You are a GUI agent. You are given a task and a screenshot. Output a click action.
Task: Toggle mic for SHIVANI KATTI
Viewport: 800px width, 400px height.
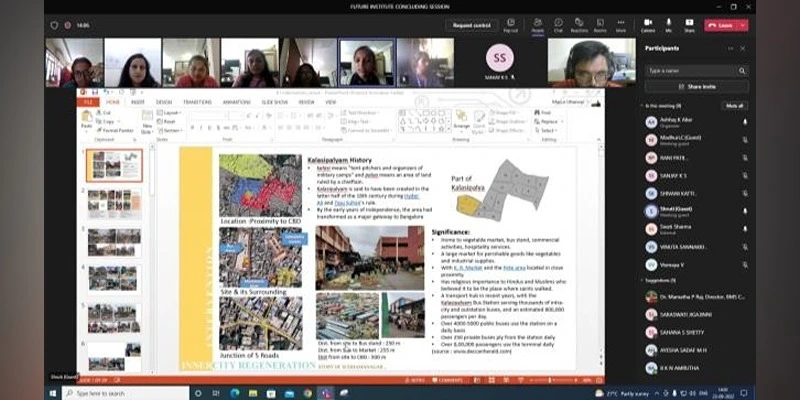[745, 193]
